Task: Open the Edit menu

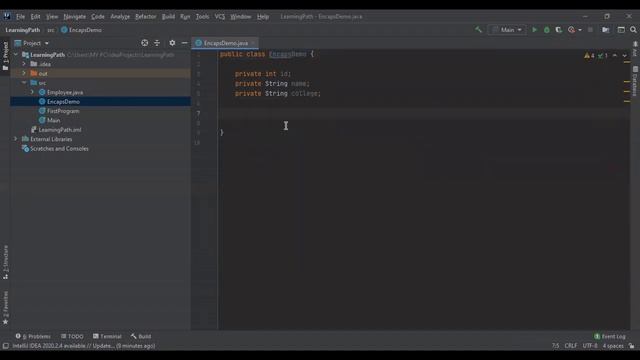Action: point(36,17)
